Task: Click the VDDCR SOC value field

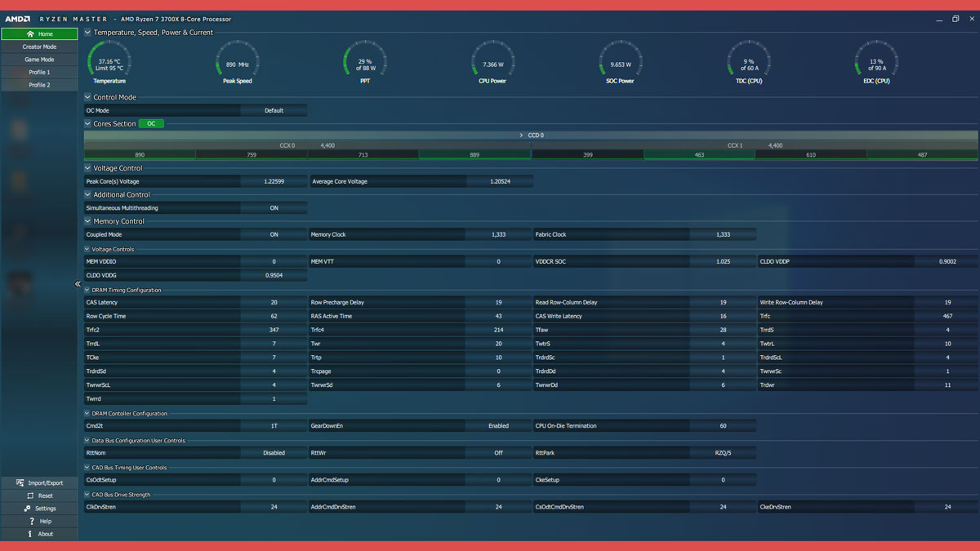Action: 723,262
